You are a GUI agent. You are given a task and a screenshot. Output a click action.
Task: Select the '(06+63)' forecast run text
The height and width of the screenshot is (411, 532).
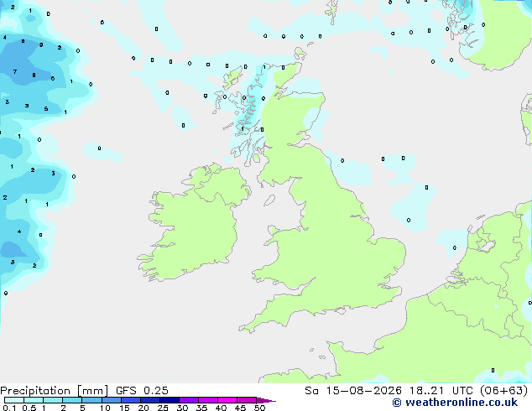pyautogui.click(x=503, y=391)
